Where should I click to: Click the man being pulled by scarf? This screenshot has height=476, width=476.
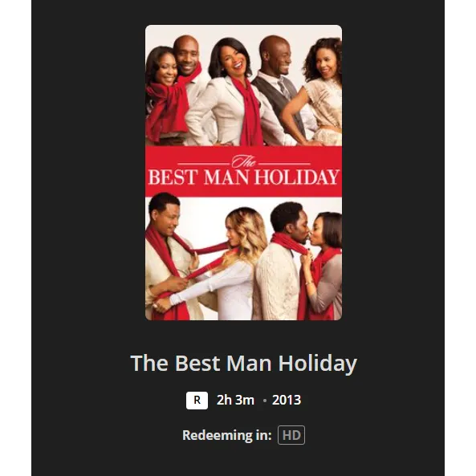click(x=170, y=258)
